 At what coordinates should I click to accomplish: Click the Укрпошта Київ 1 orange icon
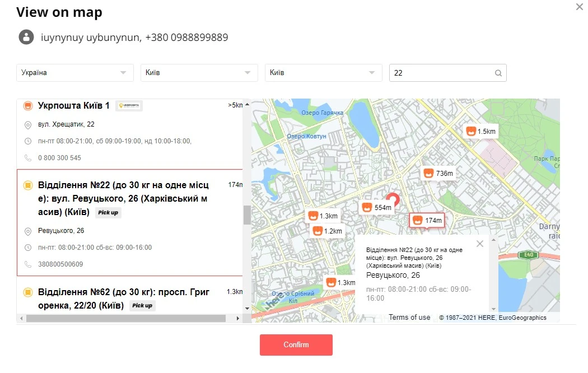click(28, 106)
